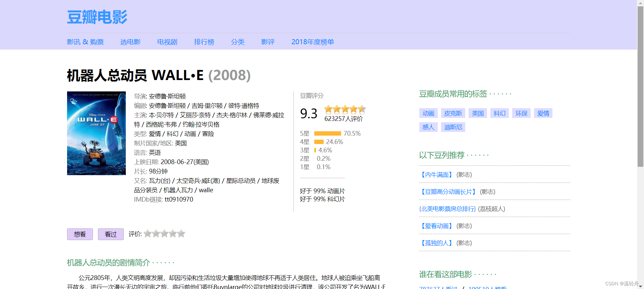This screenshot has height=289, width=644.
Task: Select the 动画 tag
Action: click(428, 113)
